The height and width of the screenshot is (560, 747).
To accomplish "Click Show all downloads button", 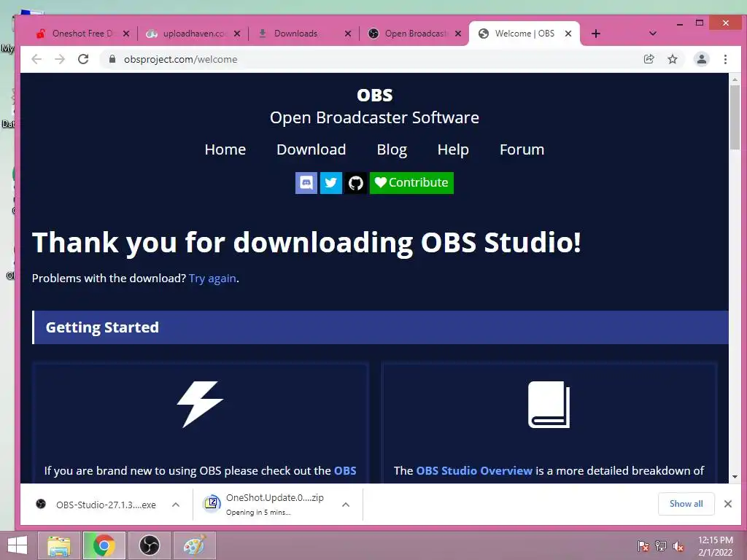I will point(686,504).
